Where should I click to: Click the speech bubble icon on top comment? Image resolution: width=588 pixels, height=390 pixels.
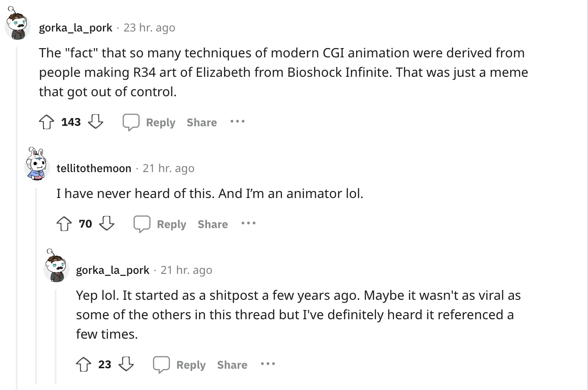(x=131, y=122)
